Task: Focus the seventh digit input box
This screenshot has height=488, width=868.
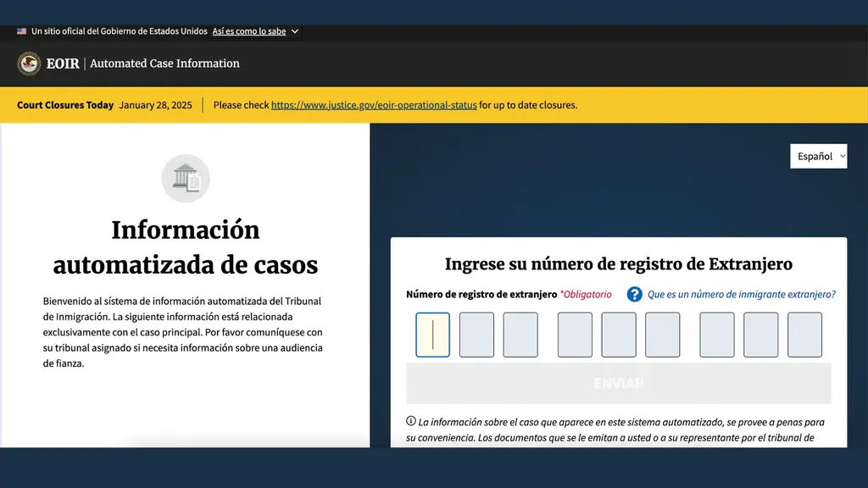Action: point(717,335)
